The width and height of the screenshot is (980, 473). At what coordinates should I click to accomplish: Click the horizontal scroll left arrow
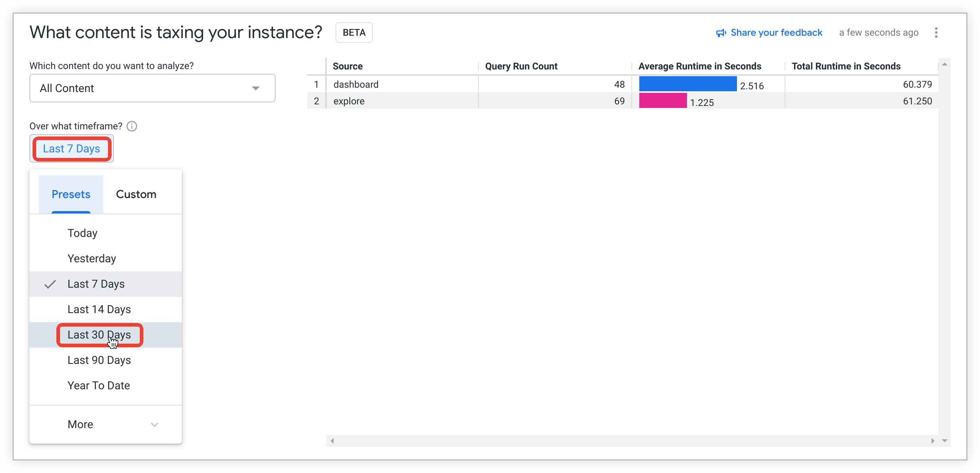click(x=332, y=441)
